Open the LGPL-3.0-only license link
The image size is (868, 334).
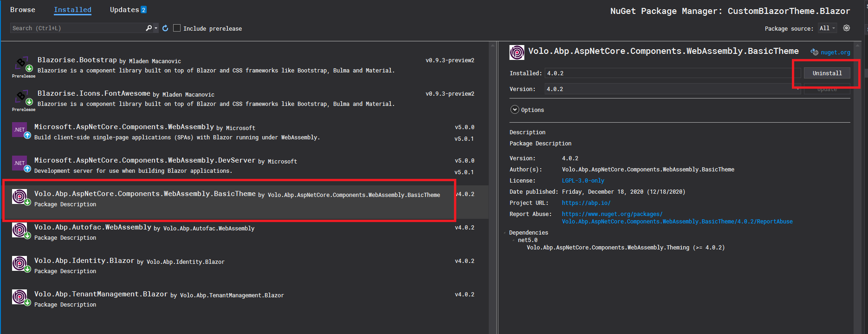pyautogui.click(x=583, y=181)
